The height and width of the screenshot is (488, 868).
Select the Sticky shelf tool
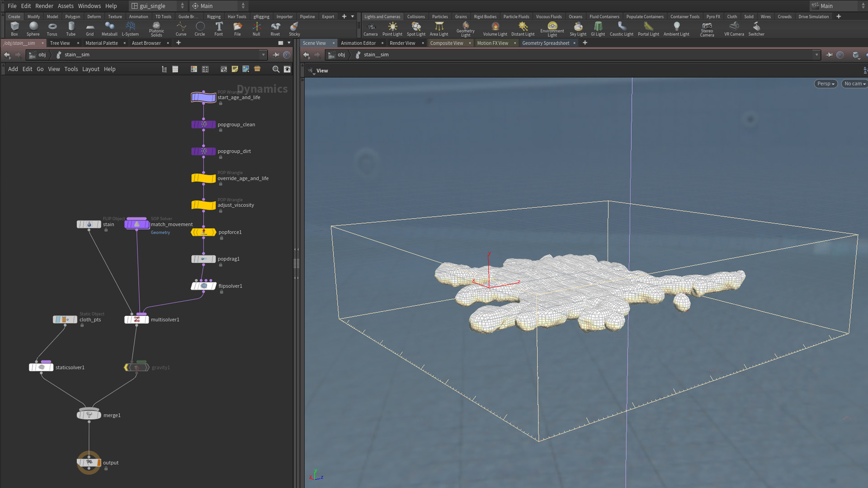point(294,29)
